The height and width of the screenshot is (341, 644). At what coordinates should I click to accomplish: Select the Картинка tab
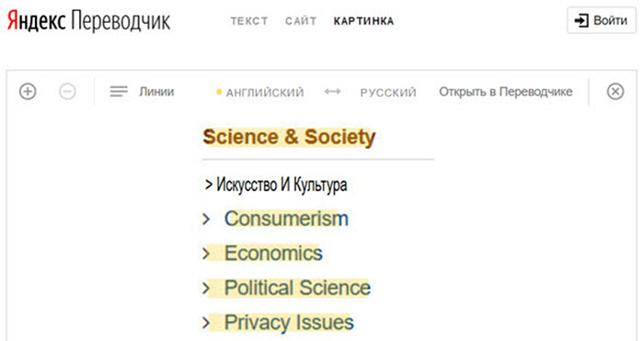(x=363, y=21)
